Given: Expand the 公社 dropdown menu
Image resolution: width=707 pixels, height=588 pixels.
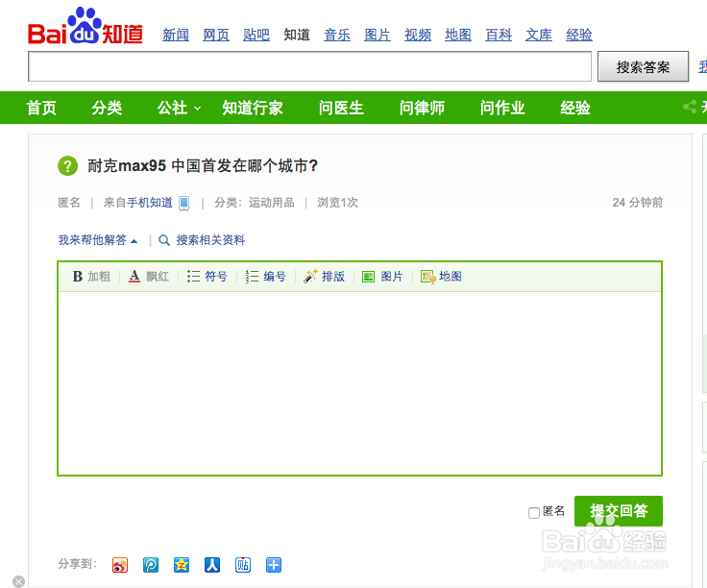Looking at the screenshot, I should click(179, 108).
